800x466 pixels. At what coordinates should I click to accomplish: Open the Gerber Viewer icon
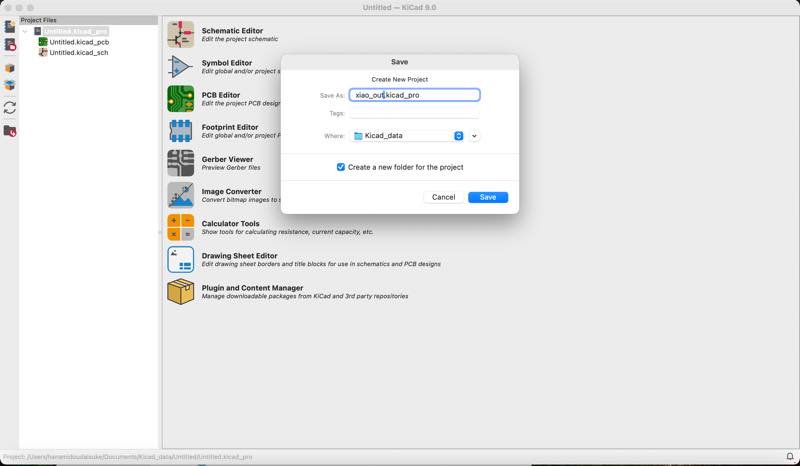(x=181, y=163)
